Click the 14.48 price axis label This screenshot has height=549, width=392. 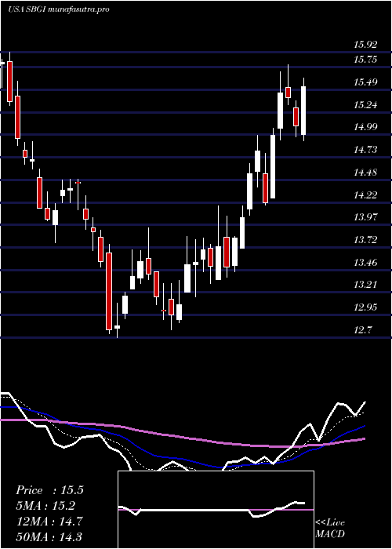pyautogui.click(x=365, y=173)
